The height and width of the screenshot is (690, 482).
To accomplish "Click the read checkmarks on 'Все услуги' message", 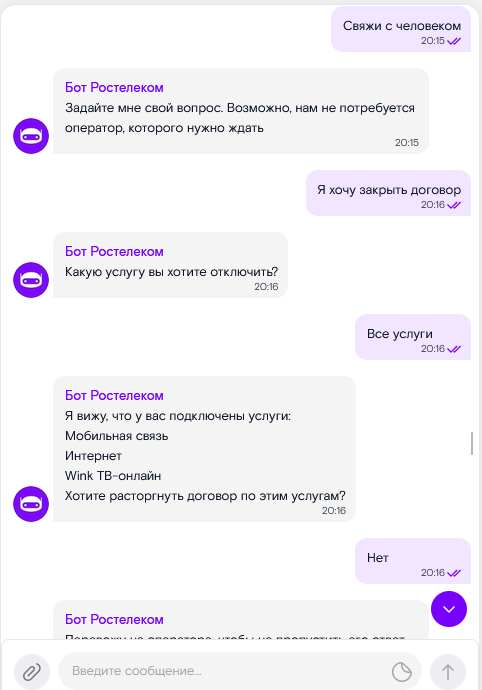I will click(454, 349).
